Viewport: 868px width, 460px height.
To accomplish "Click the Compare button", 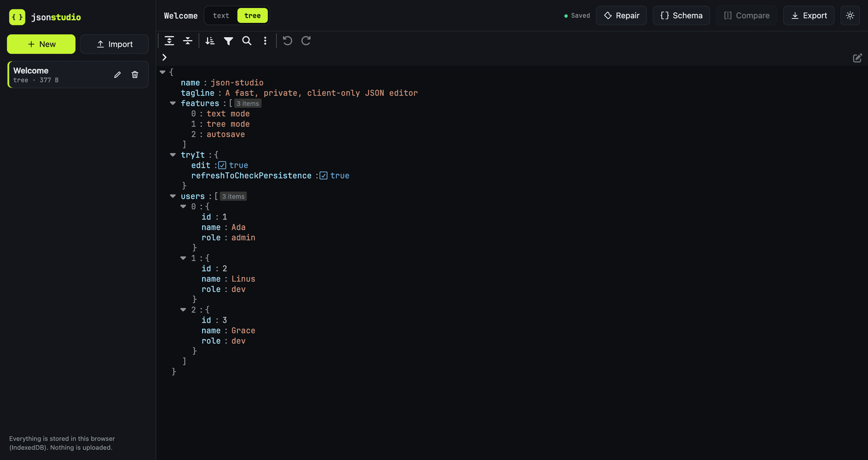I will point(746,15).
